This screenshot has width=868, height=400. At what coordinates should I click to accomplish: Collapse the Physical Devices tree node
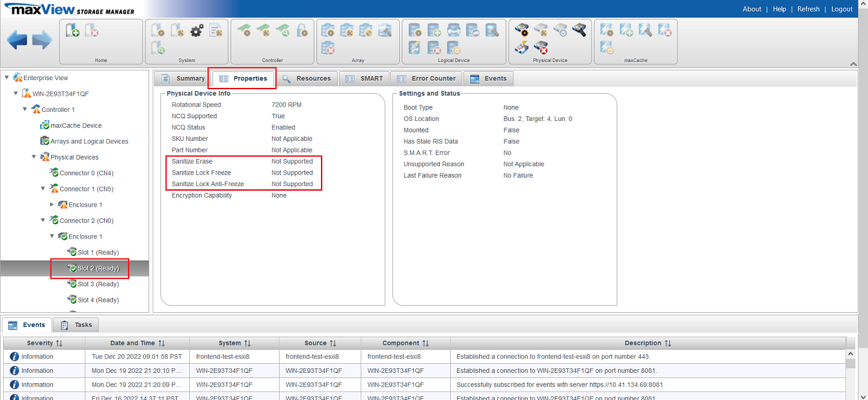34,157
